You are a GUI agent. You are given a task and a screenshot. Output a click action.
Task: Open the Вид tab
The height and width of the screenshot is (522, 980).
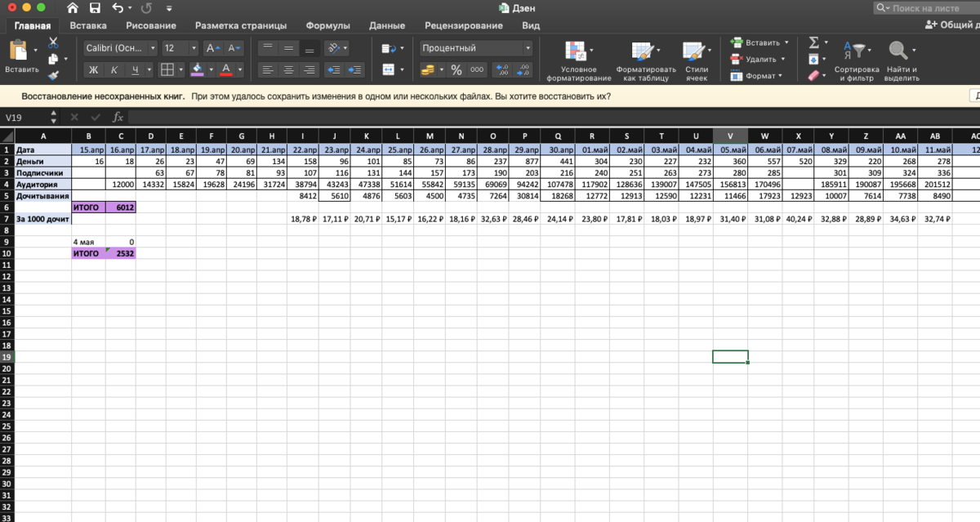point(531,25)
